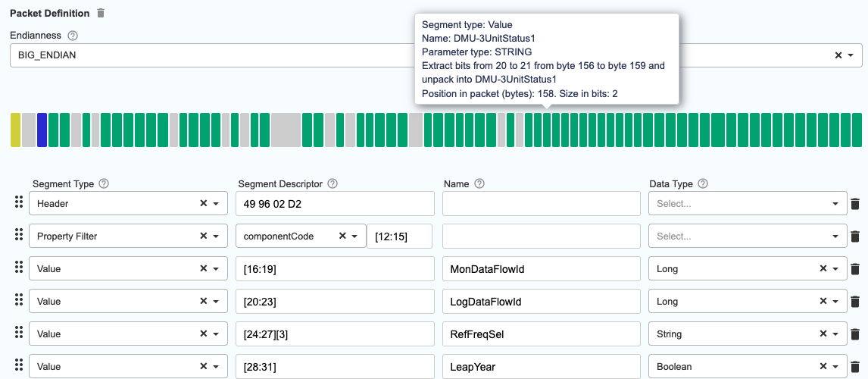This screenshot has height=379, width=868.
Task: Delete the Packet Definition using trash icon
Action: click(101, 14)
